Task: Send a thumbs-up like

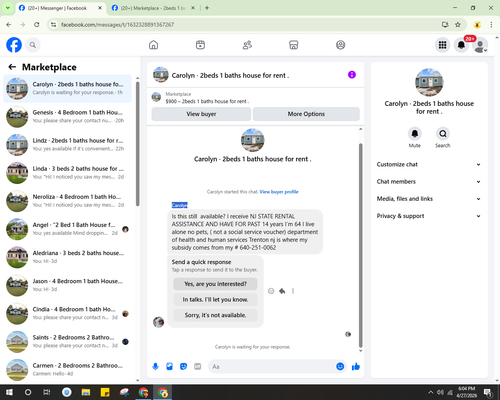Action: pos(356,367)
